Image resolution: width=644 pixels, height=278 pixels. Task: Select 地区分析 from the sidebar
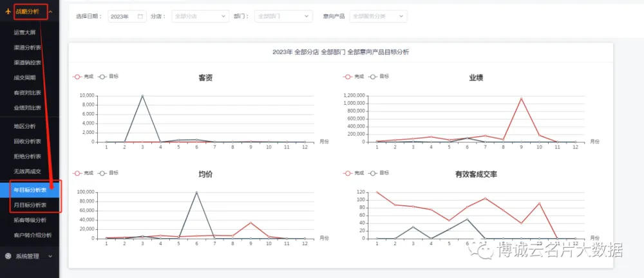[26, 126]
